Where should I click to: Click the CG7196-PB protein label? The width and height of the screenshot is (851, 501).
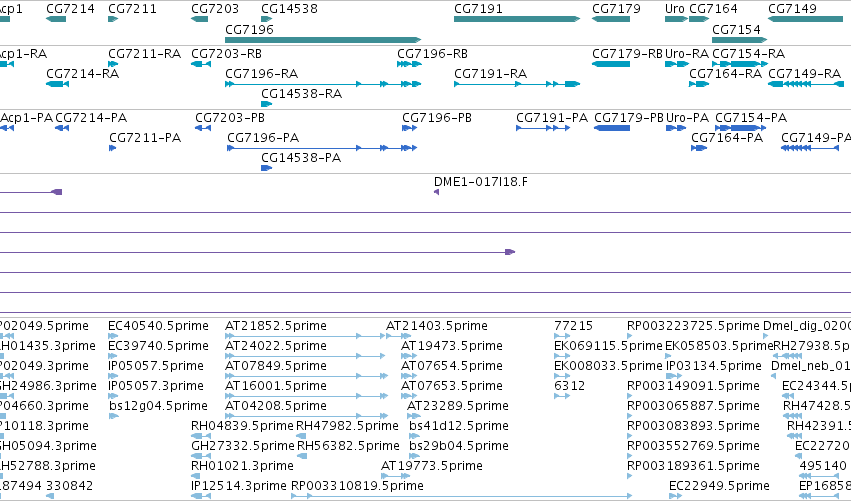(437, 118)
